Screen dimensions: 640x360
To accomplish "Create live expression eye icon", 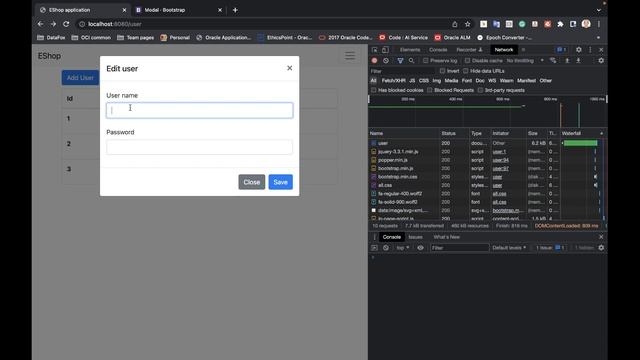I will [420, 248].
